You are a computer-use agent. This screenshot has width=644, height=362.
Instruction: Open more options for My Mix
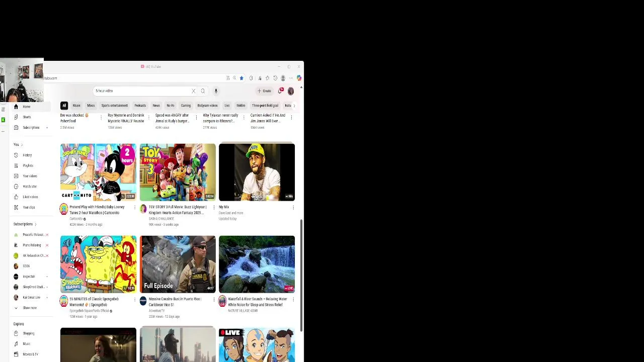point(293,207)
